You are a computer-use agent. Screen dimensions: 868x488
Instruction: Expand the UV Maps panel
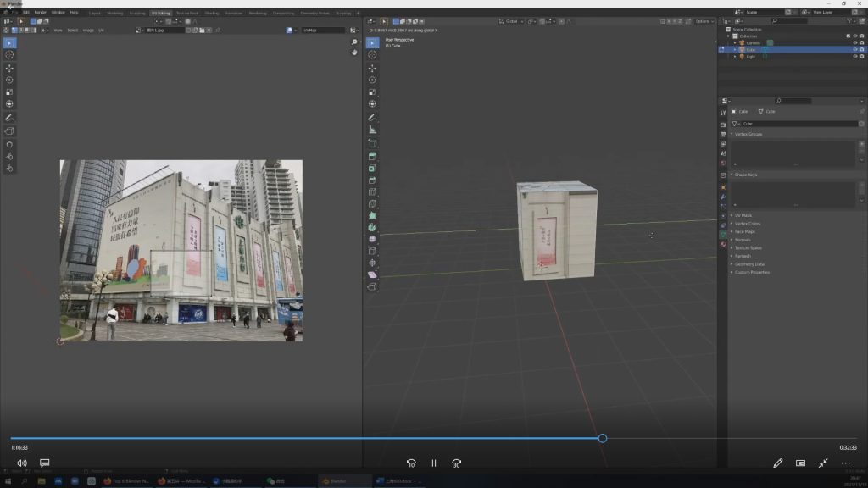coord(743,215)
